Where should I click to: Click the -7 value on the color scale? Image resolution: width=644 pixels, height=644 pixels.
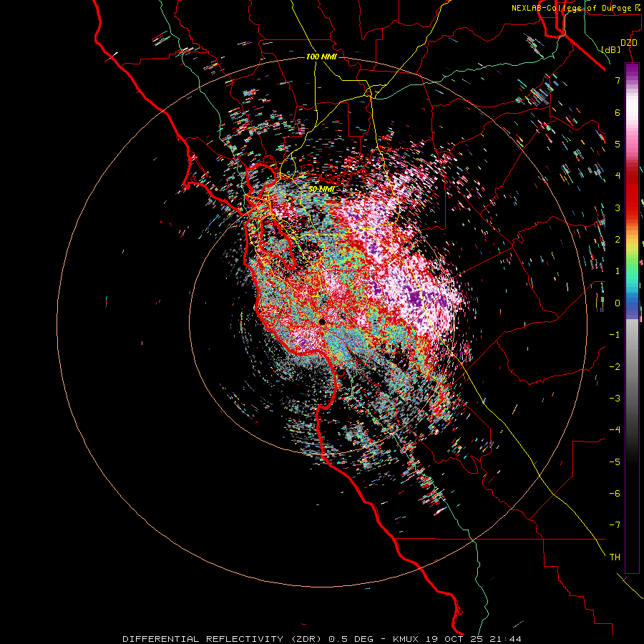pyautogui.click(x=615, y=525)
